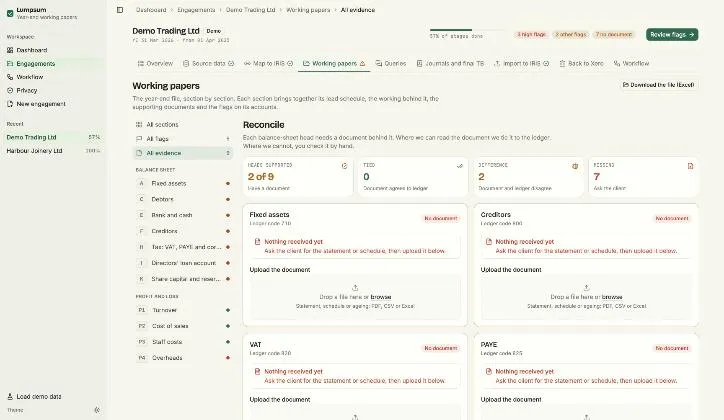Click the document icon in Creditors notice
The height and width of the screenshot is (420, 724).
[x=489, y=241]
